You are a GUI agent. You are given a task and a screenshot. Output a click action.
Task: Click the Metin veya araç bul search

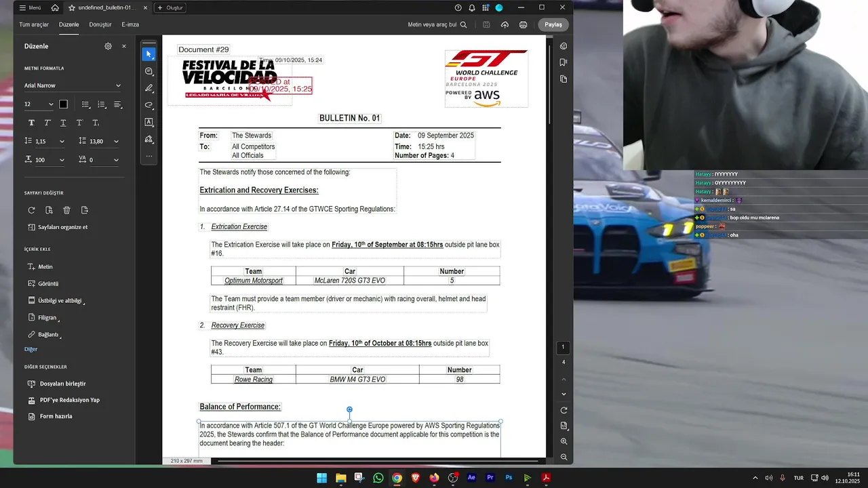tap(437, 24)
